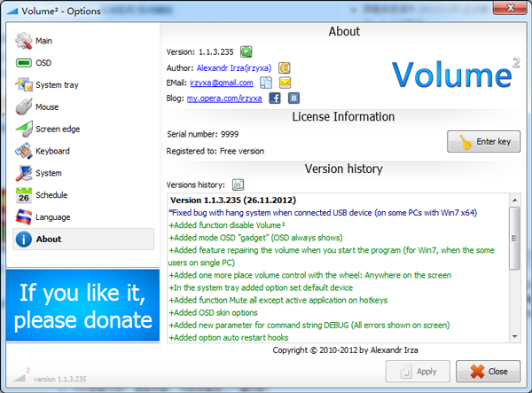Click the version history scroll up arrow
The height and width of the screenshot is (393, 532).
[x=514, y=200]
